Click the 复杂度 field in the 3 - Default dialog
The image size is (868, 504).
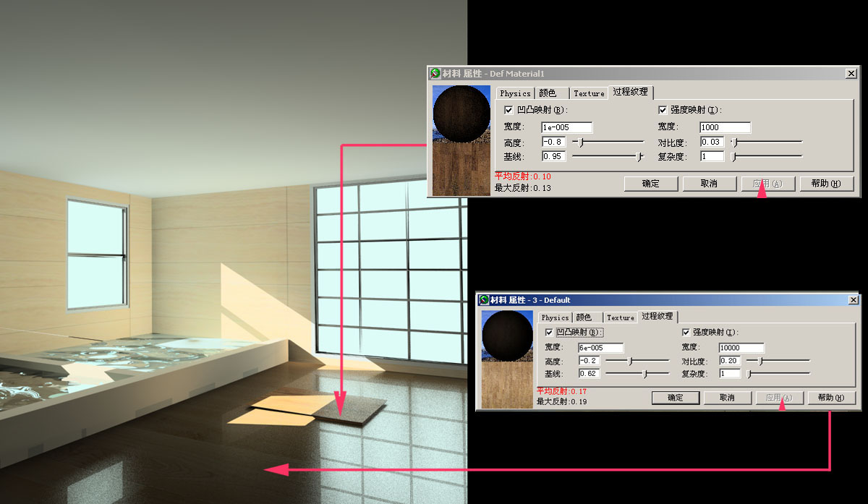pos(730,374)
